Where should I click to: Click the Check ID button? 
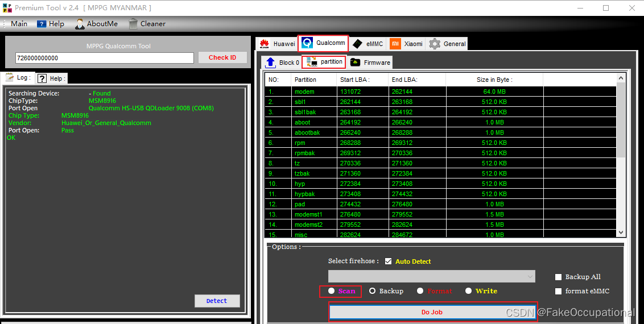tap(222, 57)
